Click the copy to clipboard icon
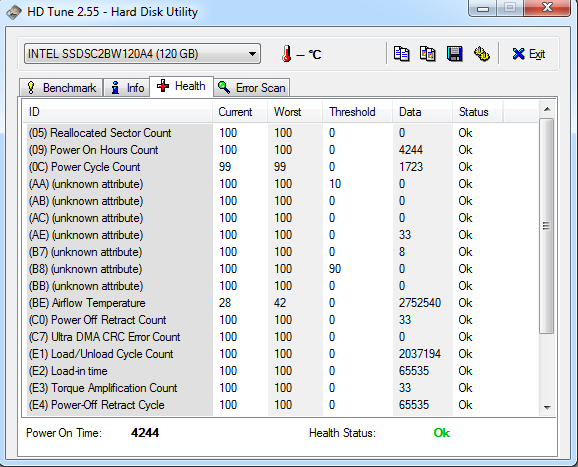 click(x=401, y=54)
